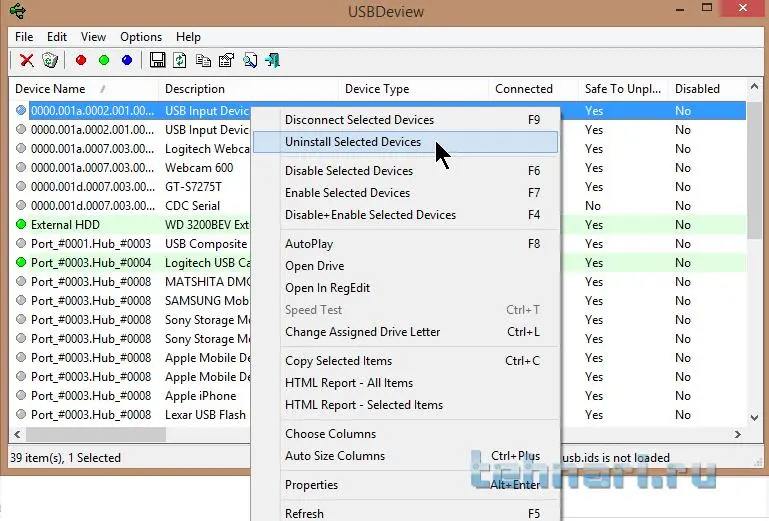
Task: Open the Options menu
Action: [x=141, y=37]
